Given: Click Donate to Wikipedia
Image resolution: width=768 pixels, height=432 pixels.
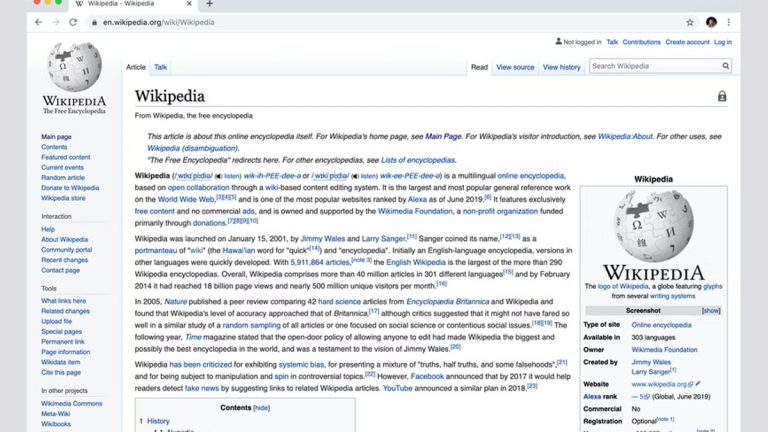Looking at the screenshot, I should (70, 188).
